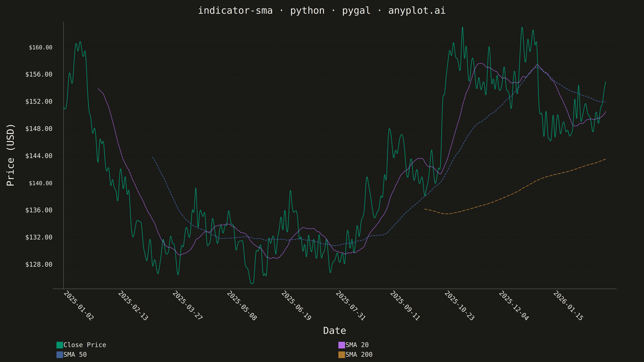Click the $144.00 y-axis label
Viewport: 644px width, 362px height.
click(x=39, y=156)
